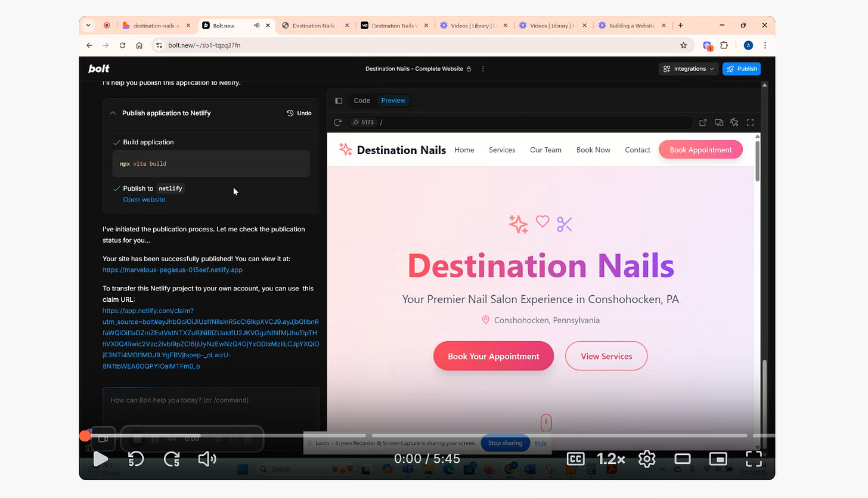Open project three-dot options menu
The height and width of the screenshot is (498, 868).
coord(483,69)
